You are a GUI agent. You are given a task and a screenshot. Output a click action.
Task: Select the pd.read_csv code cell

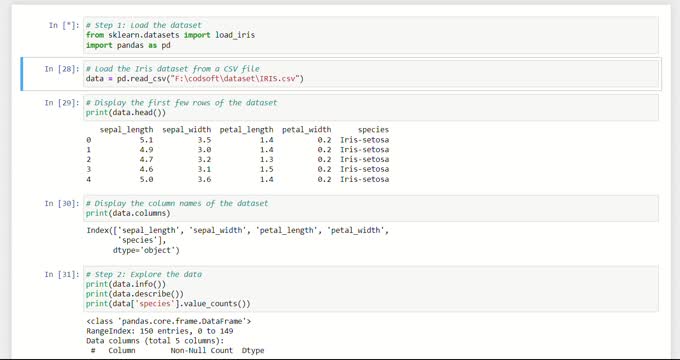point(371,74)
